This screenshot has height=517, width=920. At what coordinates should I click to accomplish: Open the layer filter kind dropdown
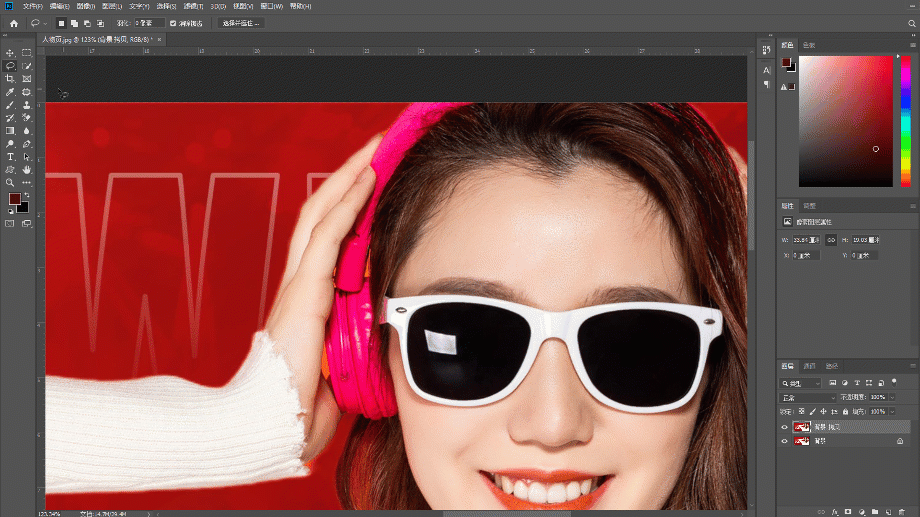801,383
